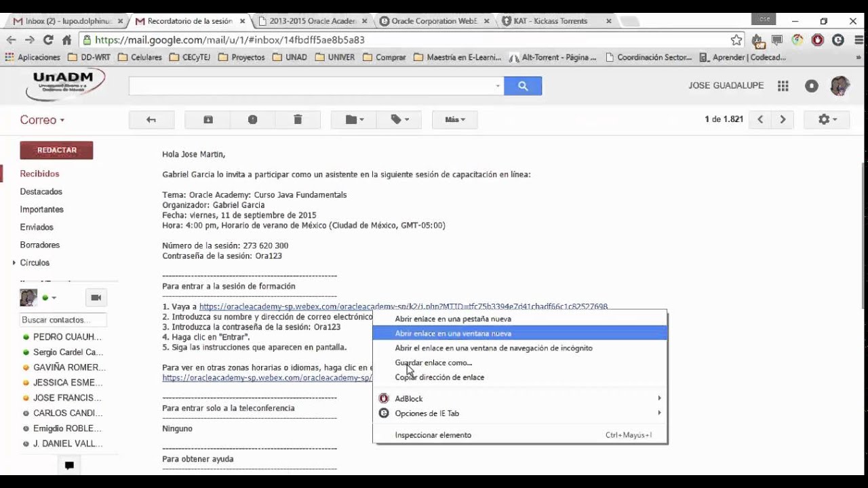Switch to Oracle Corporation WebEx tab
The width and height of the screenshot is (868, 488).
[x=435, y=21]
